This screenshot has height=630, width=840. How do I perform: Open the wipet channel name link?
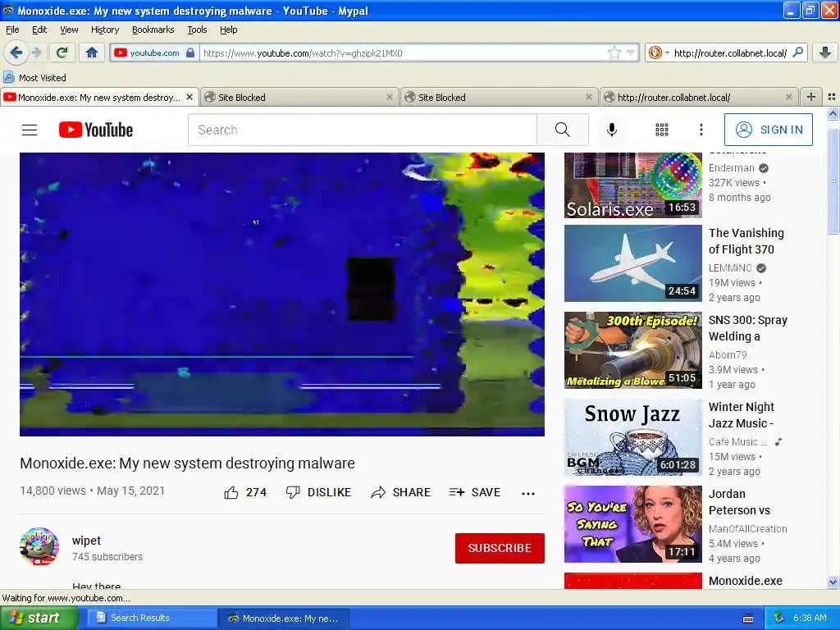coord(86,541)
